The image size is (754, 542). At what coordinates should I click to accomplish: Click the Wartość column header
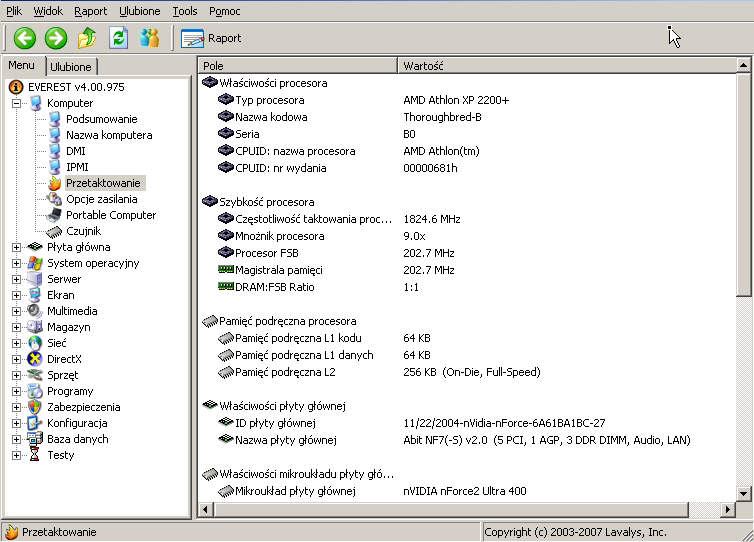click(567, 66)
